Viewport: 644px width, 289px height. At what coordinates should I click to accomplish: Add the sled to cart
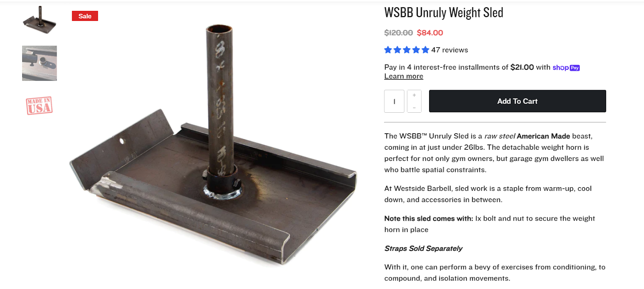pos(518,101)
